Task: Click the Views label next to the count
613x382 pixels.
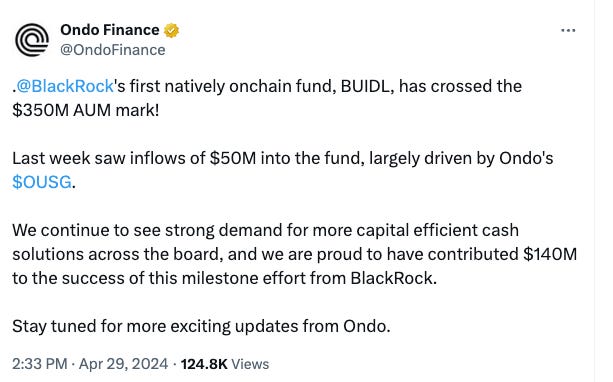Action: [250, 364]
